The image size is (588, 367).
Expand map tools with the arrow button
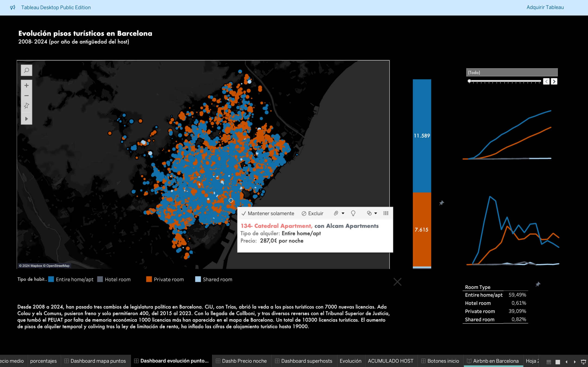point(26,119)
